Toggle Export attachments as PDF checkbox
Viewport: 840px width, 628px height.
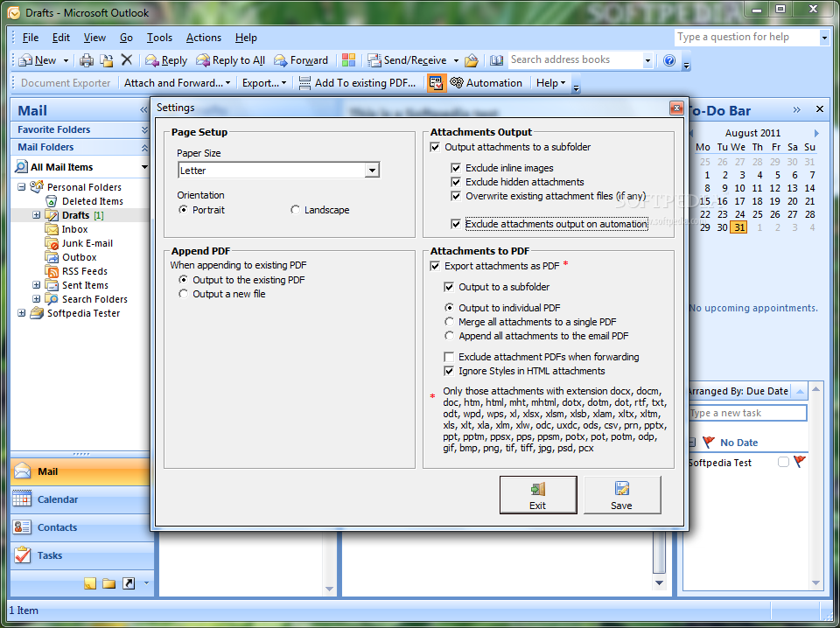435,266
